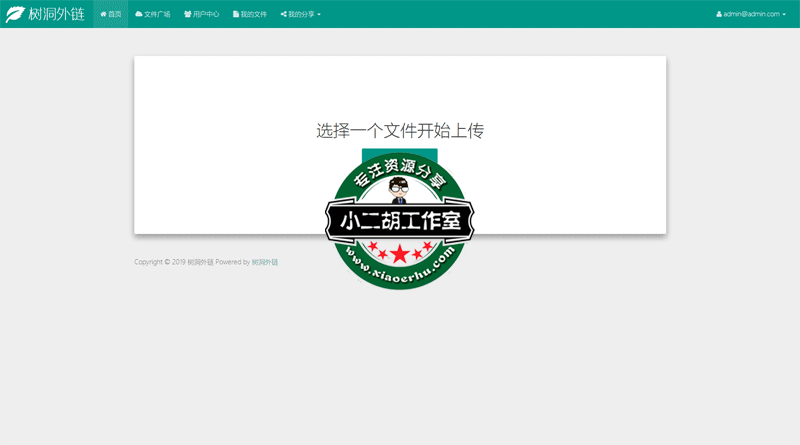This screenshot has height=445, width=800.
Task: Open the 文件广场 menu item
Action: tap(157, 14)
